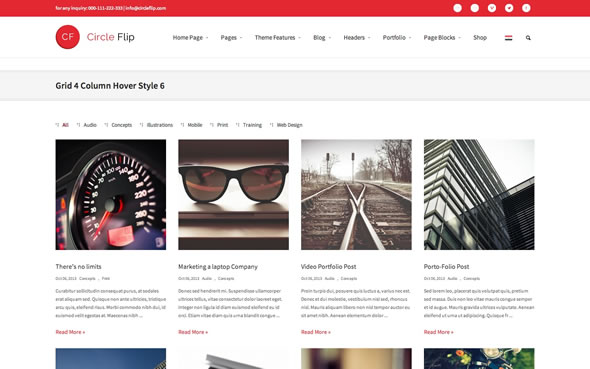Open the glass building image thumbnail
Image resolution: width=590 pixels, height=369 pixels.
point(479,194)
